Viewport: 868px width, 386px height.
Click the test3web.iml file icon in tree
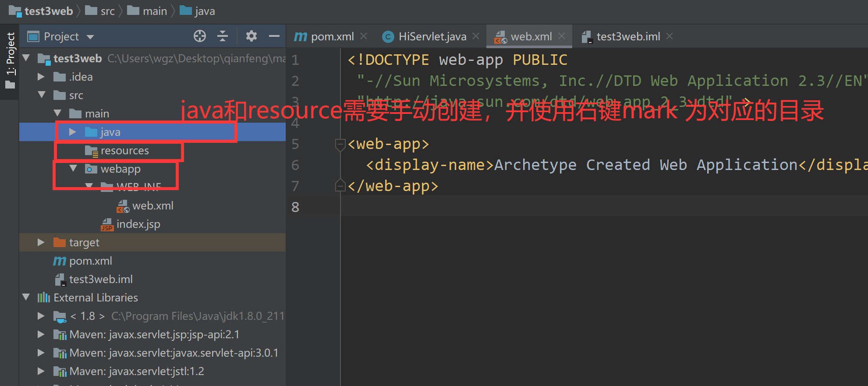[x=60, y=280]
